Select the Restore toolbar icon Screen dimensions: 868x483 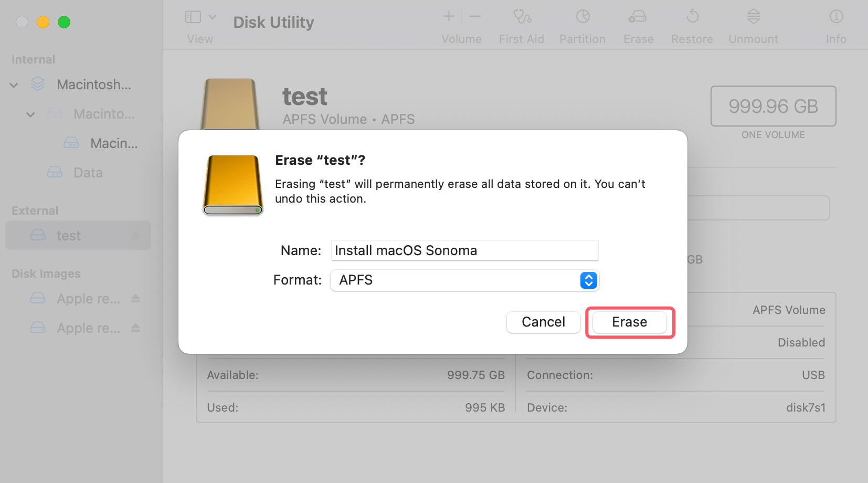pos(692,24)
